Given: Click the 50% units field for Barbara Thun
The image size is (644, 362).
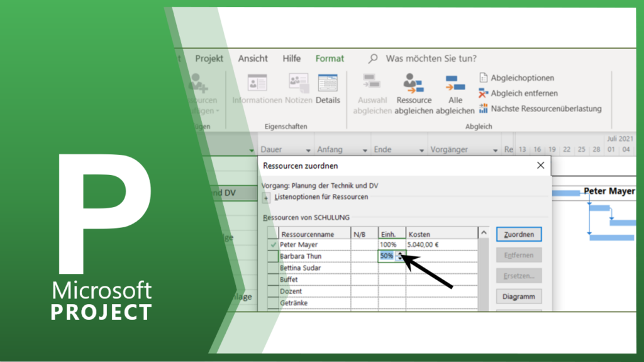Looking at the screenshot, I should [x=387, y=256].
